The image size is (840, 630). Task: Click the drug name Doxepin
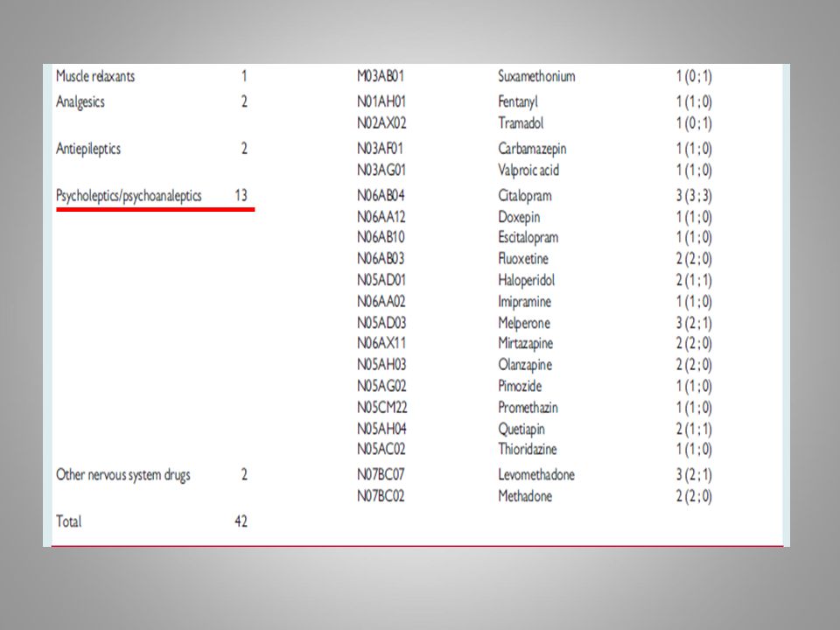(x=519, y=218)
